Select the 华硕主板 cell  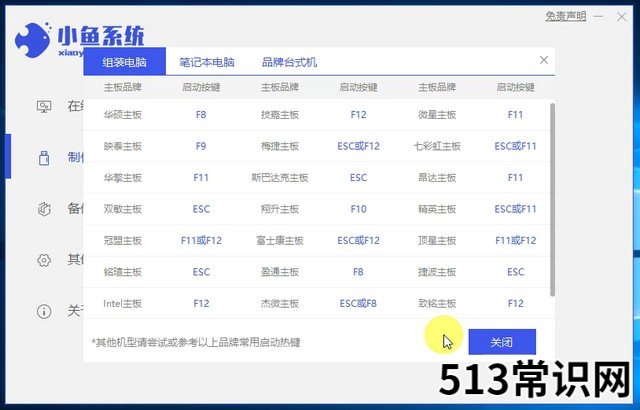coord(122,115)
